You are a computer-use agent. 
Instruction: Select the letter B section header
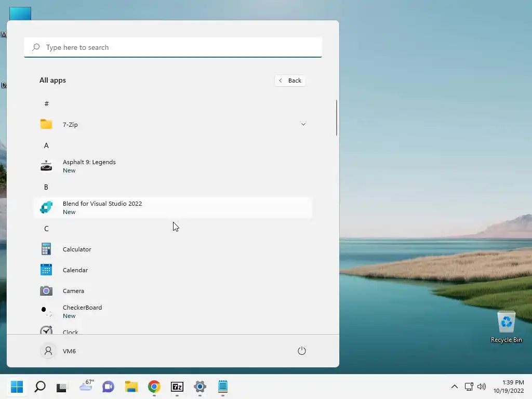click(x=46, y=187)
